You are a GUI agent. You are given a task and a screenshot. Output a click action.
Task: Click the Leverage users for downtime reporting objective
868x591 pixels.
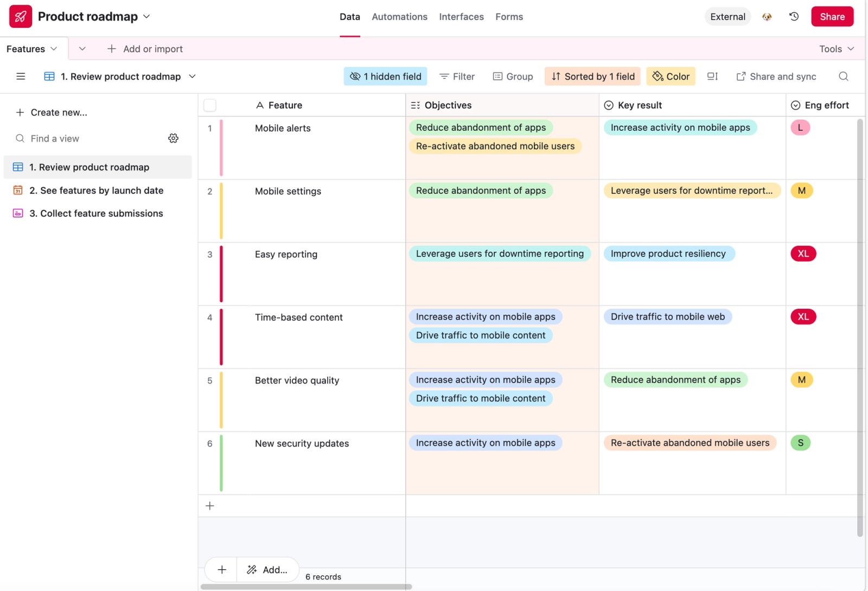[x=500, y=253]
